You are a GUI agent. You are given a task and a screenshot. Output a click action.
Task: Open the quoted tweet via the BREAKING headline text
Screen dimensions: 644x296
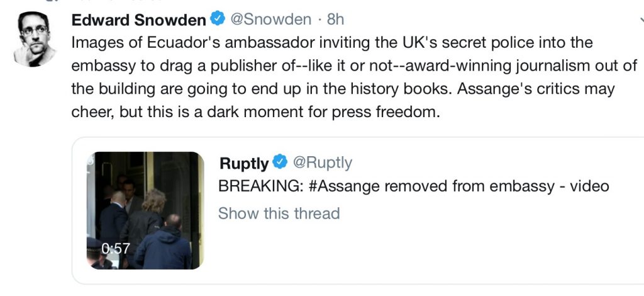413,186
